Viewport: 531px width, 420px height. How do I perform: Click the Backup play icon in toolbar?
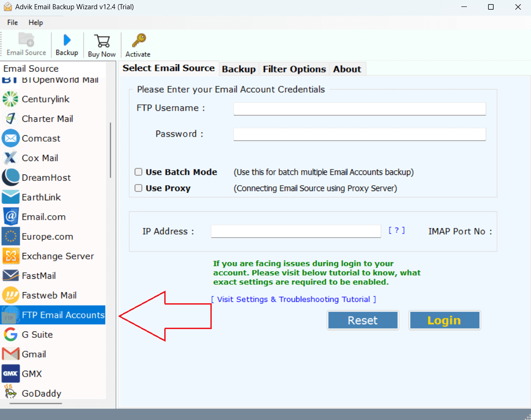coord(67,40)
